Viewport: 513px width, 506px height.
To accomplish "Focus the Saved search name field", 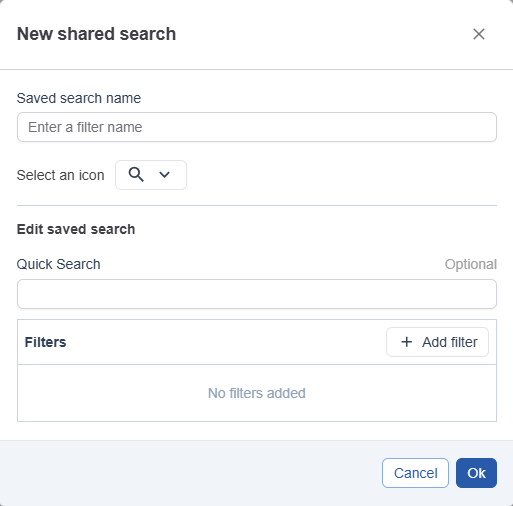I will [257, 127].
